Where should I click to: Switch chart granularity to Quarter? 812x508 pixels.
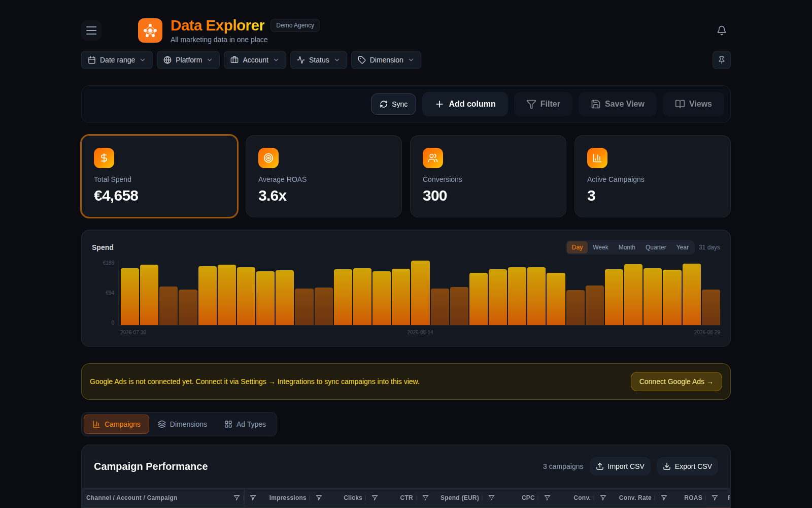pyautogui.click(x=656, y=247)
